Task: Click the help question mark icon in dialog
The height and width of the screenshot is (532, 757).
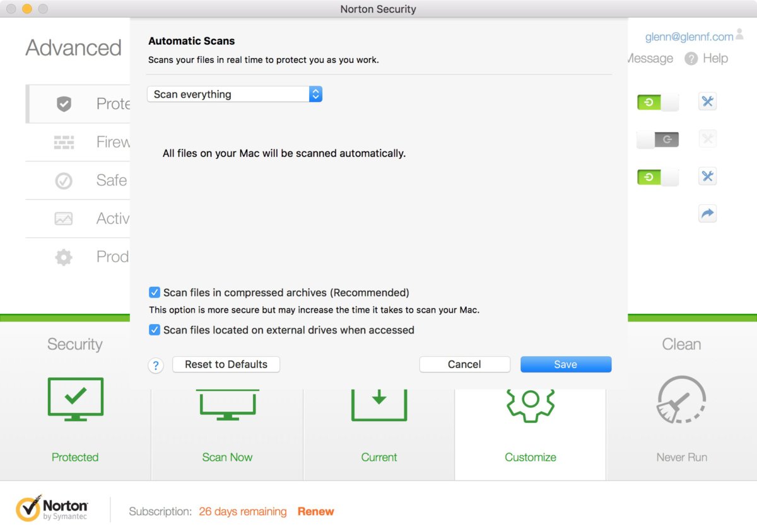Action: pyautogui.click(x=156, y=366)
